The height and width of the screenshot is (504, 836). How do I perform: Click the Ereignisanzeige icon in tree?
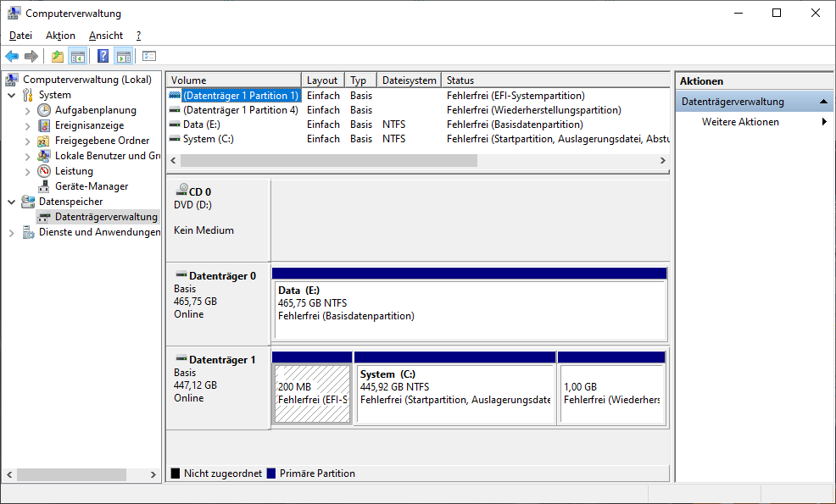click(44, 125)
